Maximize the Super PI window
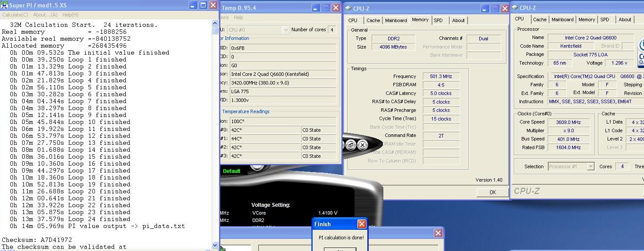The width and height of the screenshot is (644, 251). 203,5
